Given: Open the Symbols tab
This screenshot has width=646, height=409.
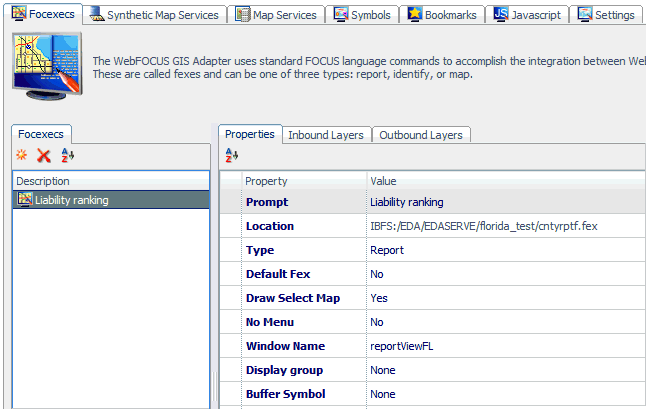Looking at the screenshot, I should (361, 15).
